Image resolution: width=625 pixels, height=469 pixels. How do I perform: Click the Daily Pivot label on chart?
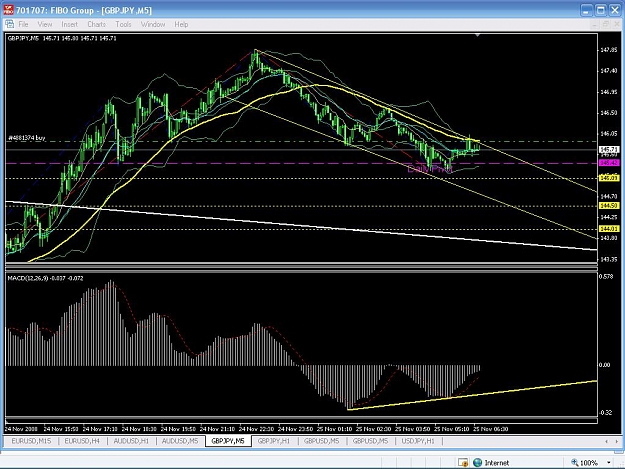[x=430, y=169]
